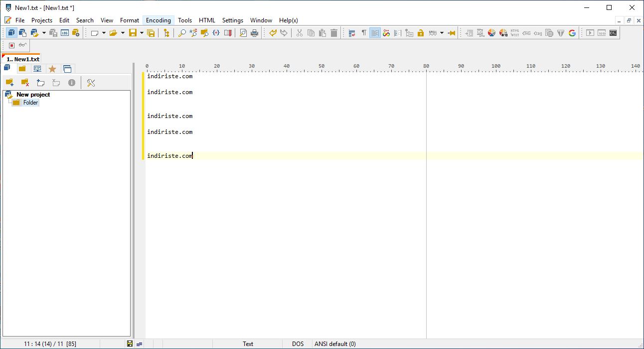Click the search in files folder icon
Image resolution: width=644 pixels, height=349 pixels.
(x=204, y=33)
